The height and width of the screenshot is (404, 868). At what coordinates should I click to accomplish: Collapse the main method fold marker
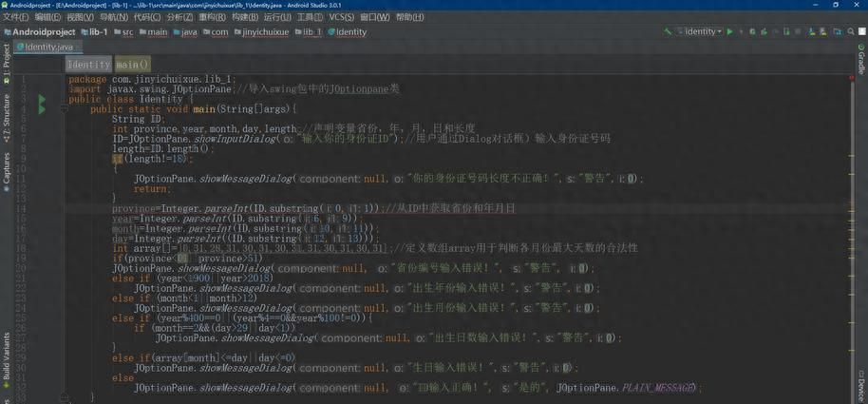[x=65, y=109]
